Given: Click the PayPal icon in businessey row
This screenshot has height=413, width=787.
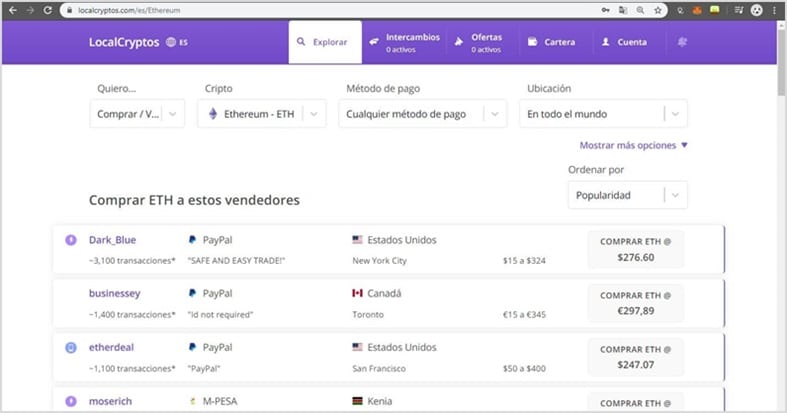Looking at the screenshot, I should click(x=192, y=293).
